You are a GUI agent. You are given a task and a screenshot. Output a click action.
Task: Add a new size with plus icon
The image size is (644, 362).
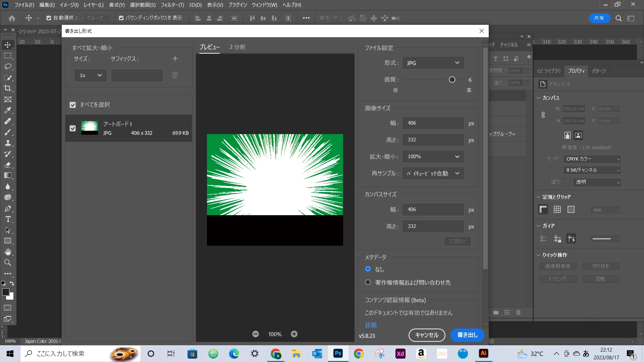[175, 59]
